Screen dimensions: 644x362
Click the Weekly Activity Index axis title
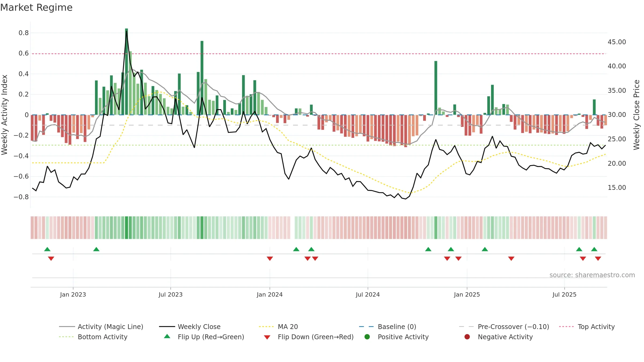click(x=4, y=115)
